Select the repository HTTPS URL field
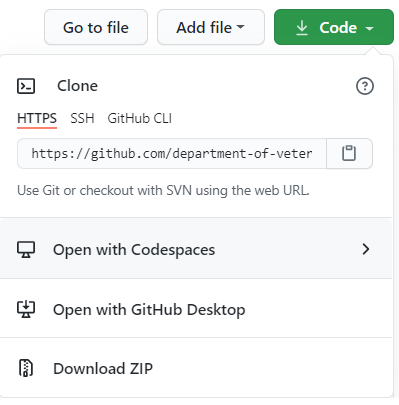 (172, 153)
